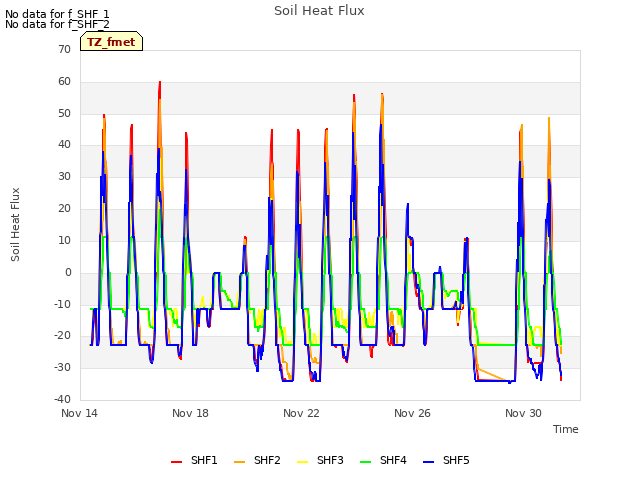Click the 0 y-axis tick label
640x480 pixels.
pyautogui.click(x=68, y=272)
